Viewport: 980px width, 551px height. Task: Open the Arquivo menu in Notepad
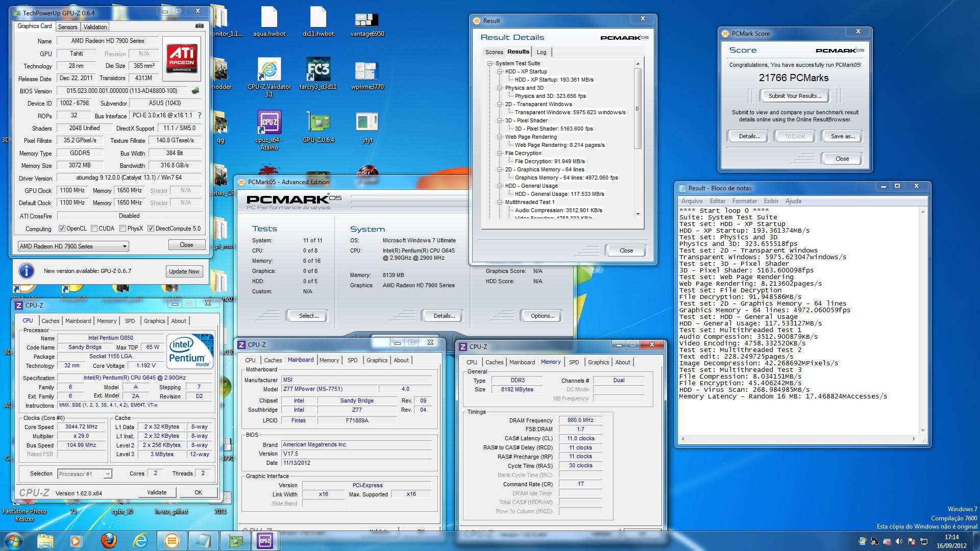pos(692,201)
